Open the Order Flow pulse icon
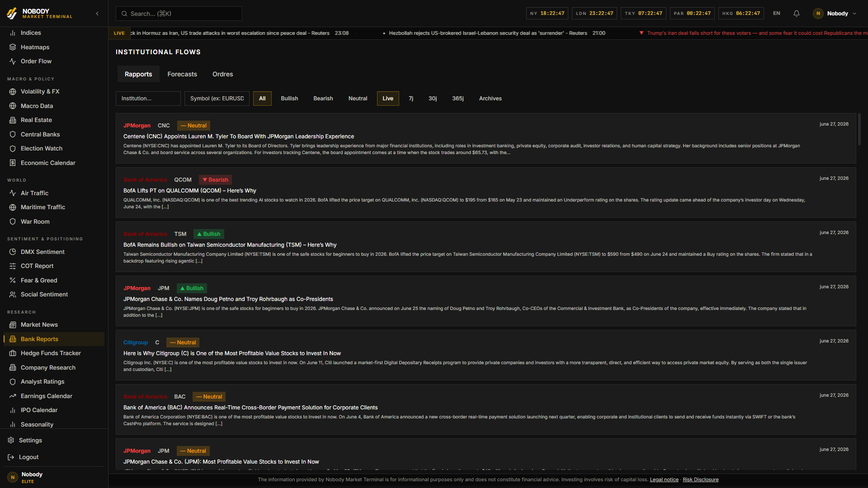Viewport: 868px width, 488px height. pyautogui.click(x=13, y=61)
